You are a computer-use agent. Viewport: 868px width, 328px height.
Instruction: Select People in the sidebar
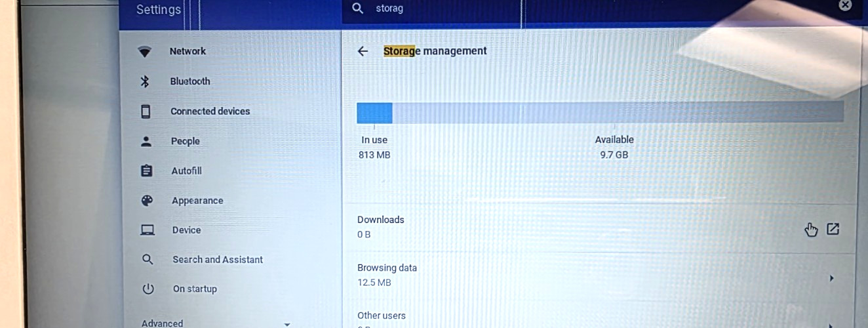pos(186,141)
